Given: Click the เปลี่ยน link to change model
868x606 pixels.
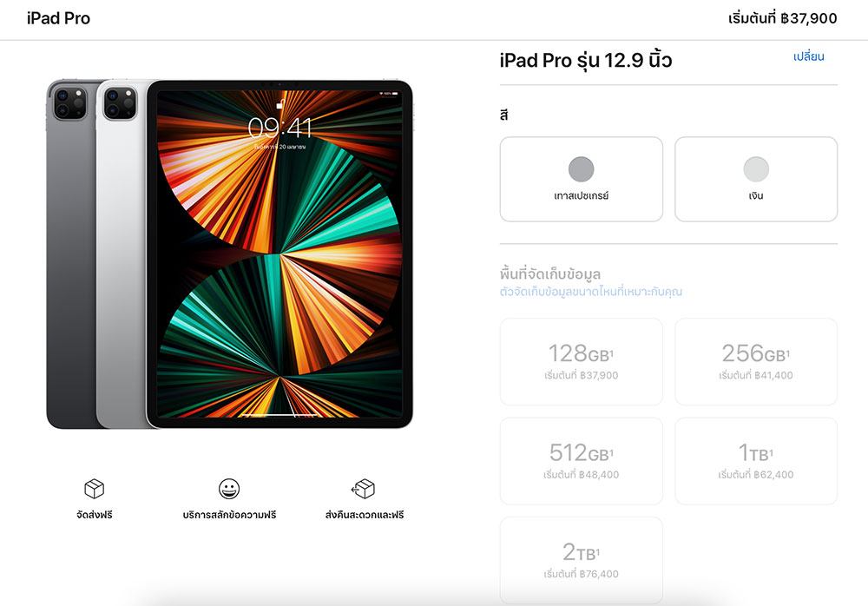Looking at the screenshot, I should point(808,56).
